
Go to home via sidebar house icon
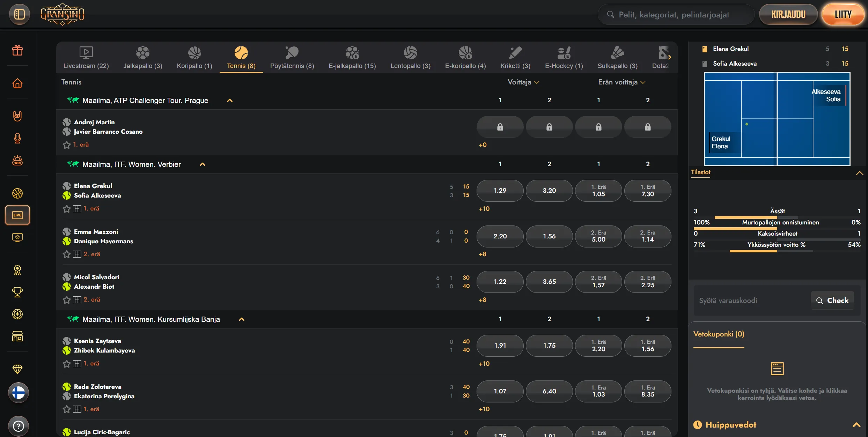(17, 83)
